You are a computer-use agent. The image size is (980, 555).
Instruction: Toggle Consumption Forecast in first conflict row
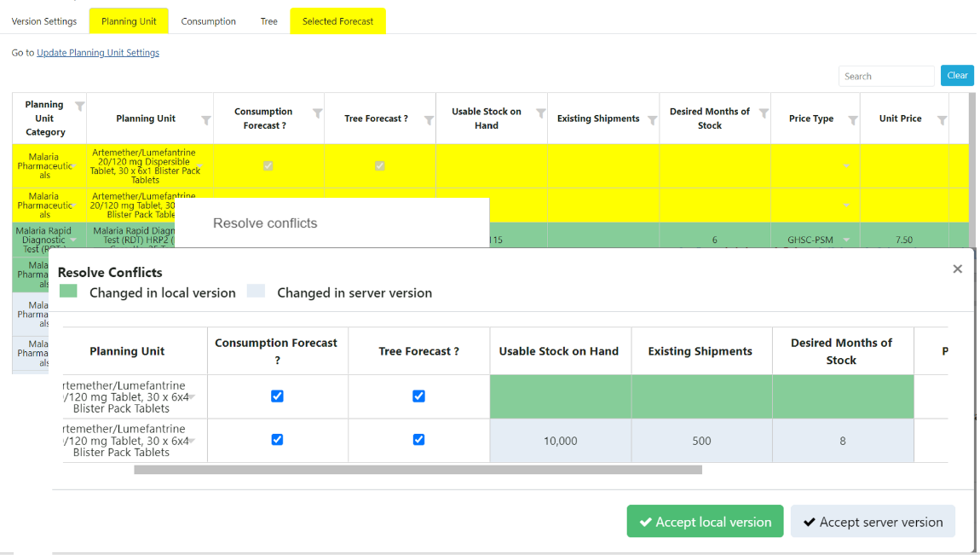tap(278, 396)
